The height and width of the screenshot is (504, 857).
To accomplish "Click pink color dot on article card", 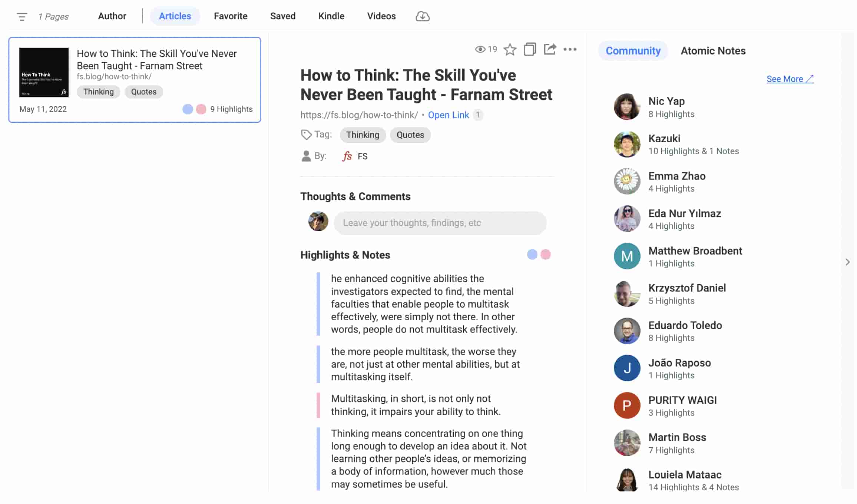I will coord(201,109).
